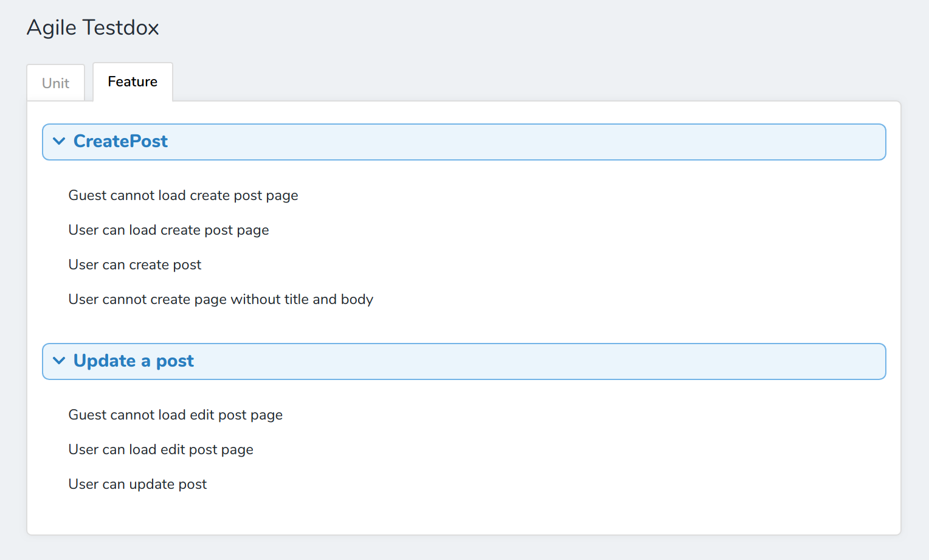Click the word 'Guest' under CreatePost
Image resolution: width=929 pixels, height=560 pixels.
point(87,196)
